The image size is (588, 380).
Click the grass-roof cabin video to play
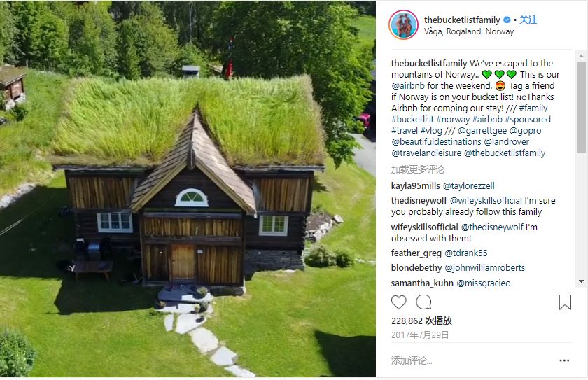(188, 189)
